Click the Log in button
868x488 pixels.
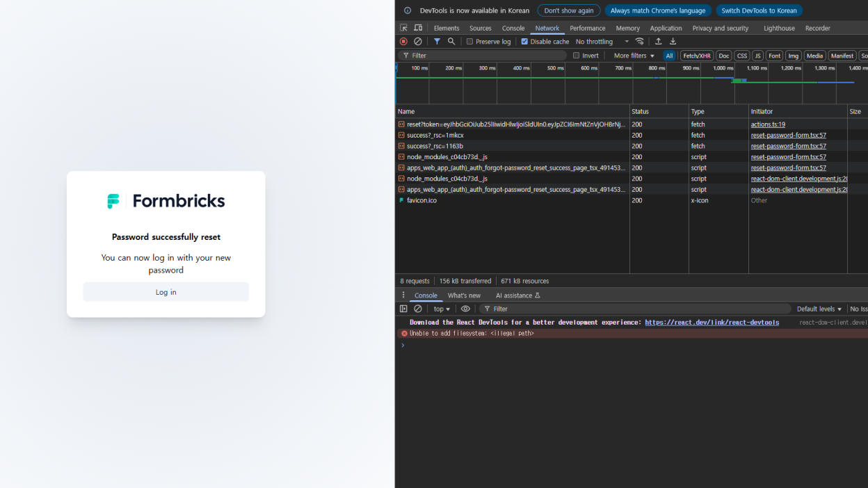click(166, 292)
